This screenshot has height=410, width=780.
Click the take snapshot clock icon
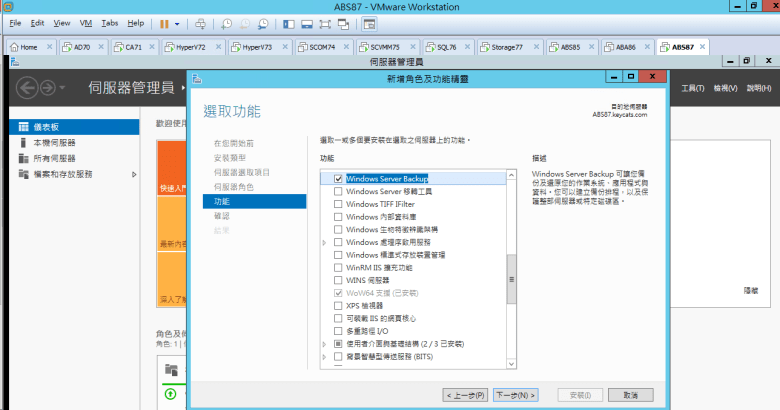[x=227, y=22]
